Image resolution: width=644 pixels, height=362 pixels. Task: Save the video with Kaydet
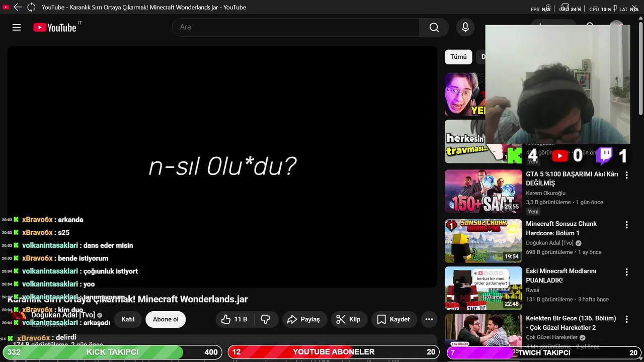393,319
